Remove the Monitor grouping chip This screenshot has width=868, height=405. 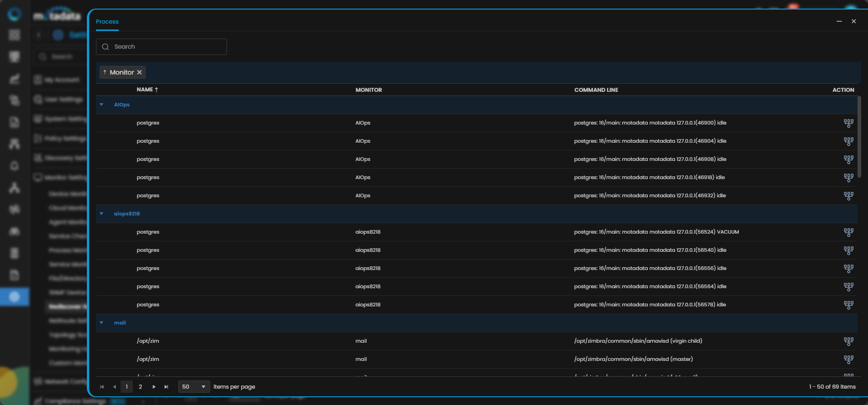[x=140, y=72]
